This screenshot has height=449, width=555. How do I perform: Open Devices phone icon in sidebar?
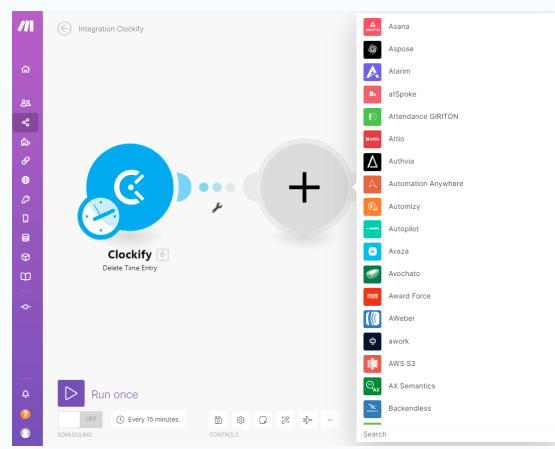pyautogui.click(x=25, y=218)
